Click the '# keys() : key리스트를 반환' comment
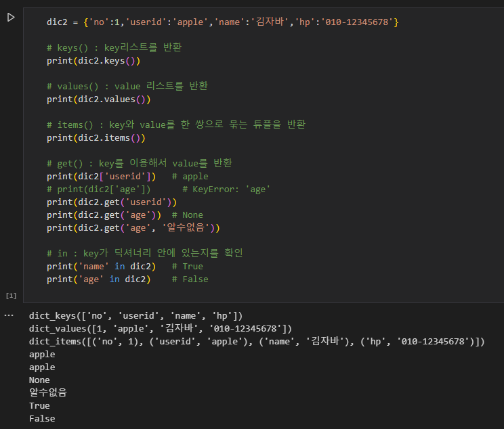The image size is (504, 429). 114,47
